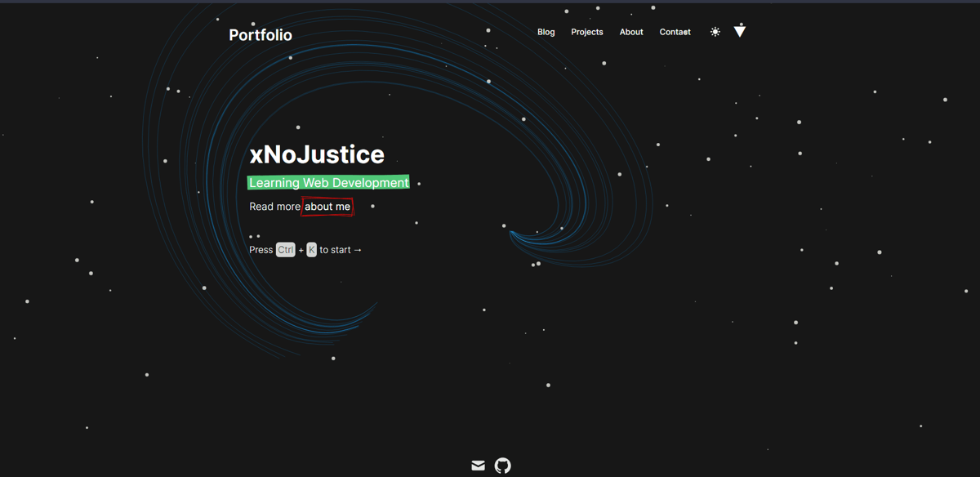Viewport: 980px width, 477px height.
Task: Go to the Projects page
Action: 587,32
